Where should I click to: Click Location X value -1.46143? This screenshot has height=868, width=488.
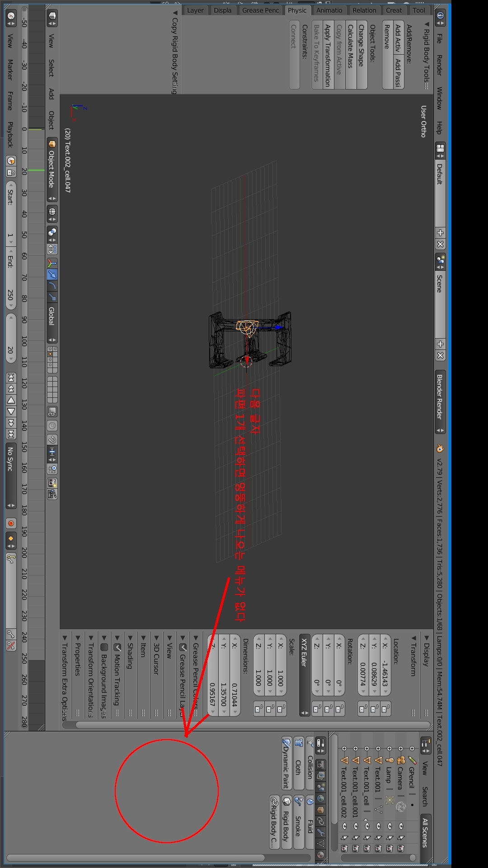tap(385, 665)
